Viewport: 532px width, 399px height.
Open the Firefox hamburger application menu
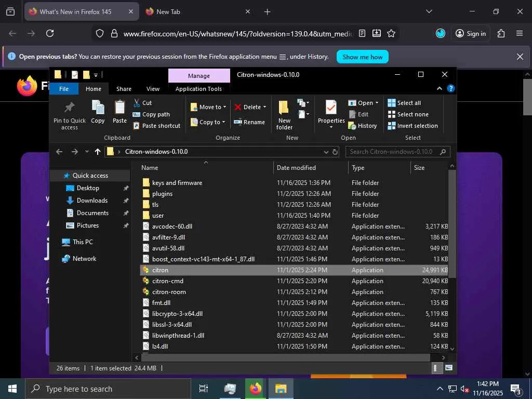tap(520, 33)
